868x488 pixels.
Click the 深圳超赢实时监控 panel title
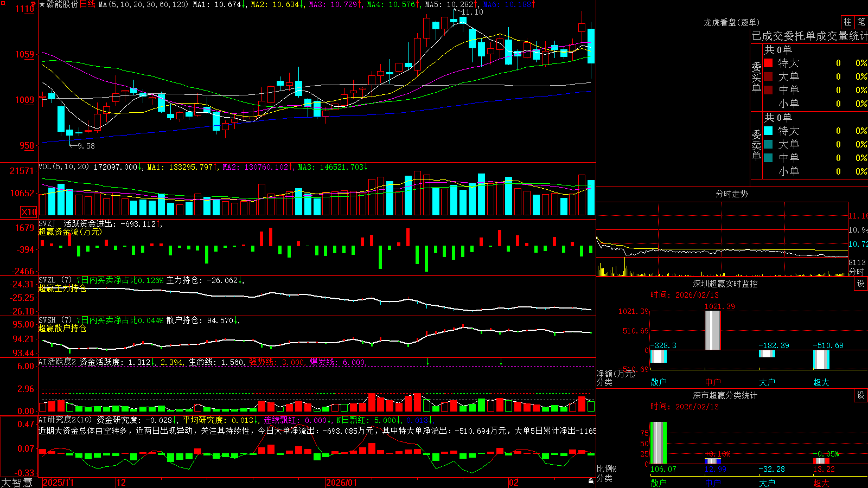[x=725, y=284]
